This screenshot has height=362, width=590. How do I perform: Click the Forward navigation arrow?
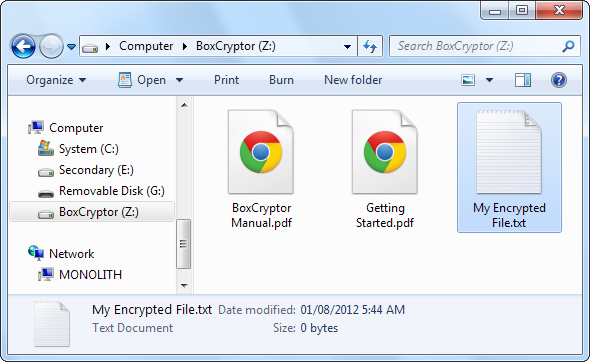click(51, 47)
